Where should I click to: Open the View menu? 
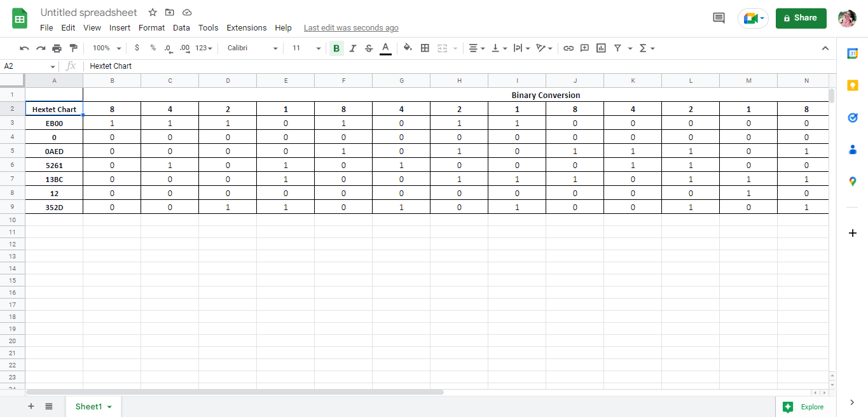(x=92, y=28)
